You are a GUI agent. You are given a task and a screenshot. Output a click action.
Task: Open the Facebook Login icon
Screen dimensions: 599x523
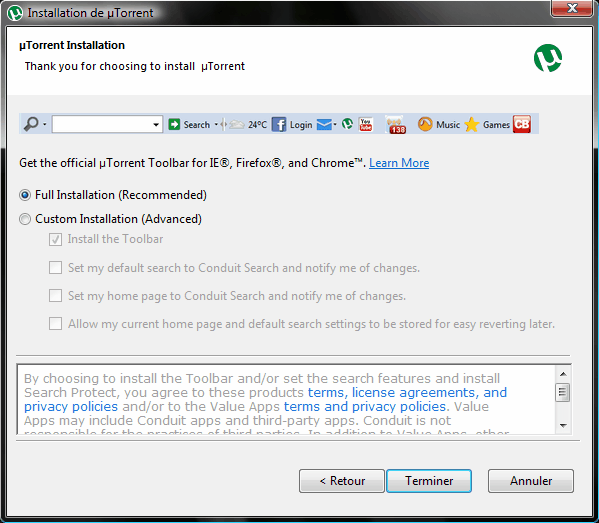coord(279,125)
